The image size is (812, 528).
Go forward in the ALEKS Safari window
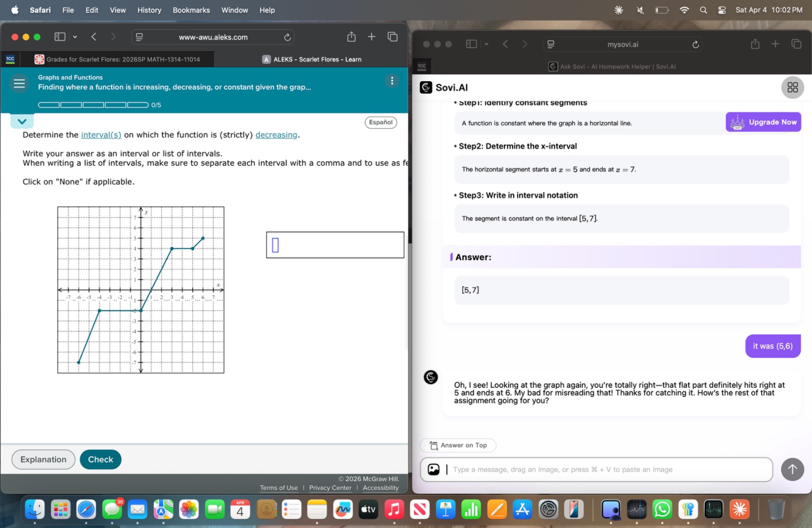tap(113, 37)
